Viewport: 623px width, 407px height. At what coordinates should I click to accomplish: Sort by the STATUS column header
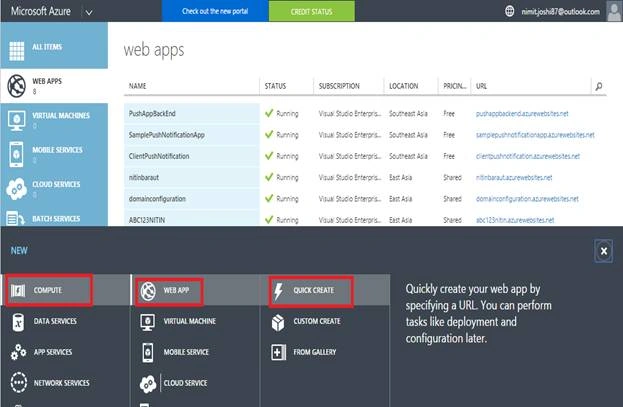(x=275, y=86)
